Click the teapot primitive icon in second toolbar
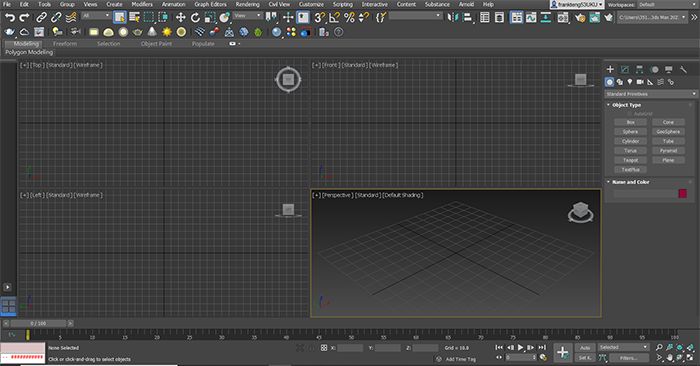 (x=138, y=32)
